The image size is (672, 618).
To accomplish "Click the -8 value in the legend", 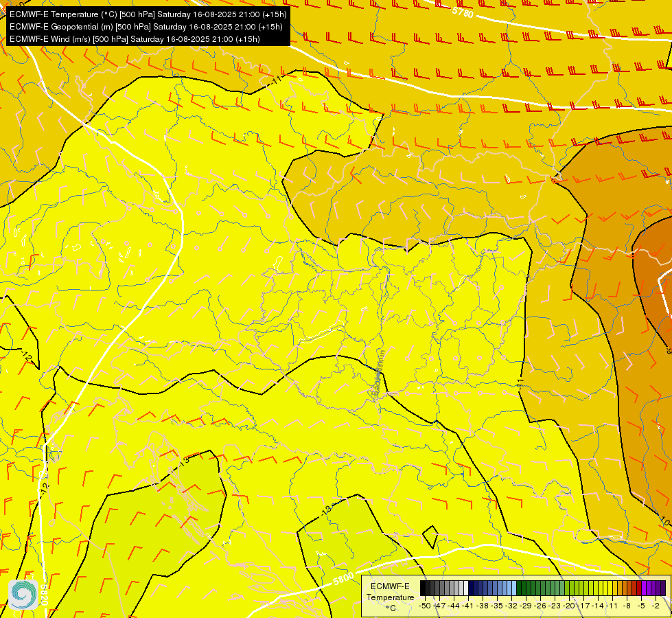I will (x=627, y=606).
